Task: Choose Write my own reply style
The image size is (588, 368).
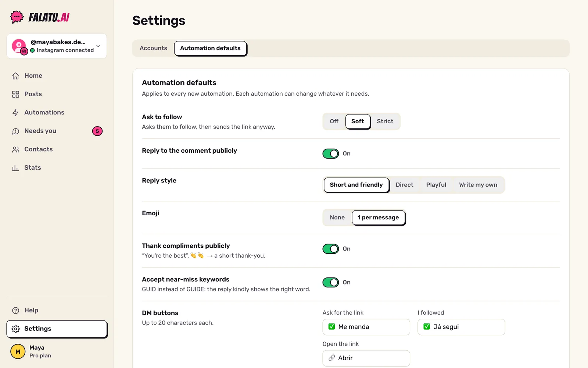Action: click(x=478, y=185)
